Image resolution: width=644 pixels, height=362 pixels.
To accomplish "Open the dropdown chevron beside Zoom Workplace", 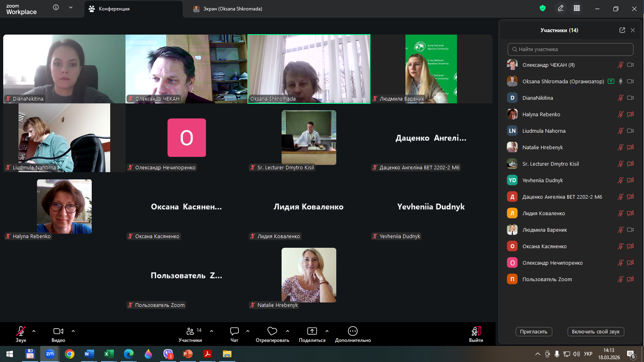I will (x=71, y=7).
